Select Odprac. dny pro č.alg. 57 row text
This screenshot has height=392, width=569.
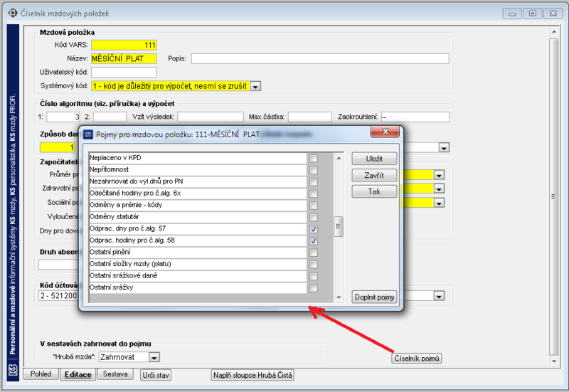(127, 228)
